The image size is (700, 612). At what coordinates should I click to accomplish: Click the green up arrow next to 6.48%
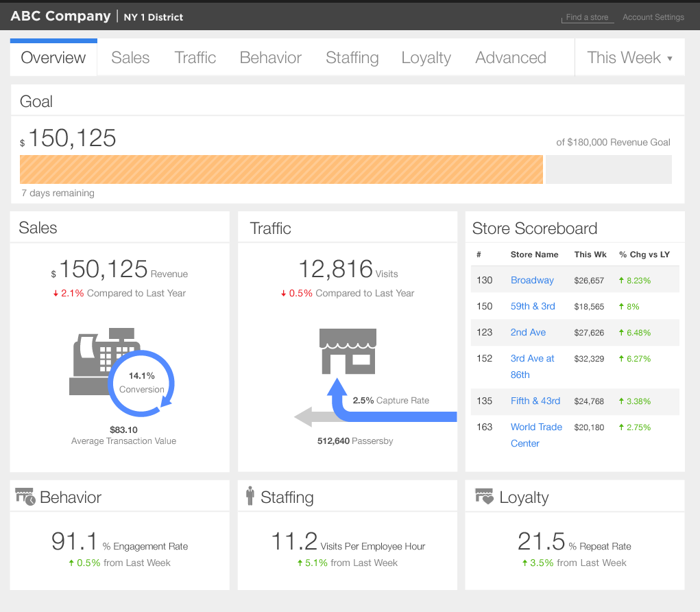coord(621,332)
